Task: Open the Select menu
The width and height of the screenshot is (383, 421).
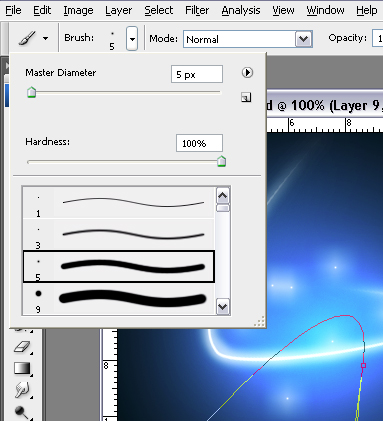Action: [158, 11]
